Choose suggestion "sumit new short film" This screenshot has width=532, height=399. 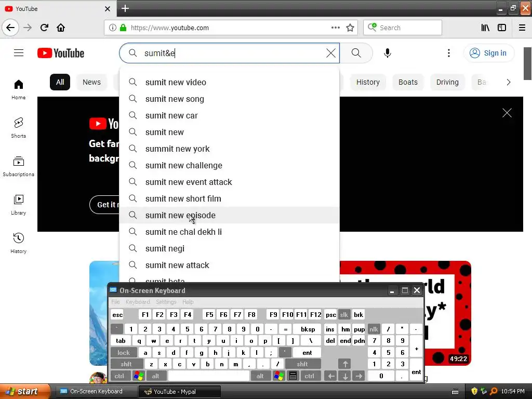click(x=229, y=198)
